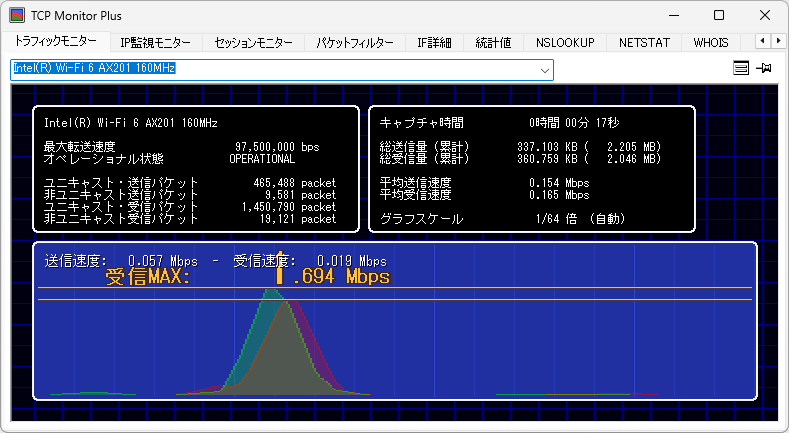Click the 平均受信速度 0.165 Mbps value
Screen dimensions: 789x433
pyautogui.click(x=559, y=195)
